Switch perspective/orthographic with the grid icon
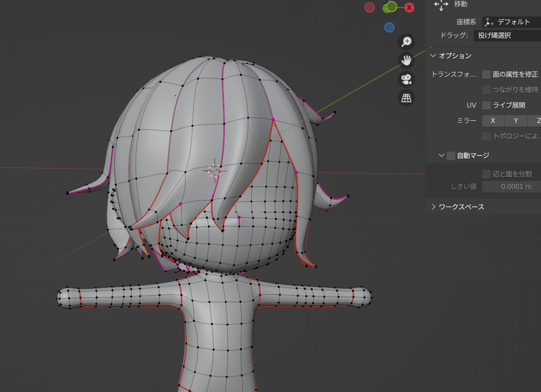The image size is (541, 392). click(407, 98)
